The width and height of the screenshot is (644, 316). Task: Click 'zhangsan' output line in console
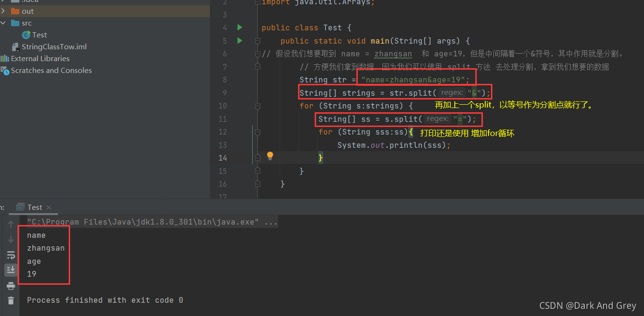pos(46,248)
